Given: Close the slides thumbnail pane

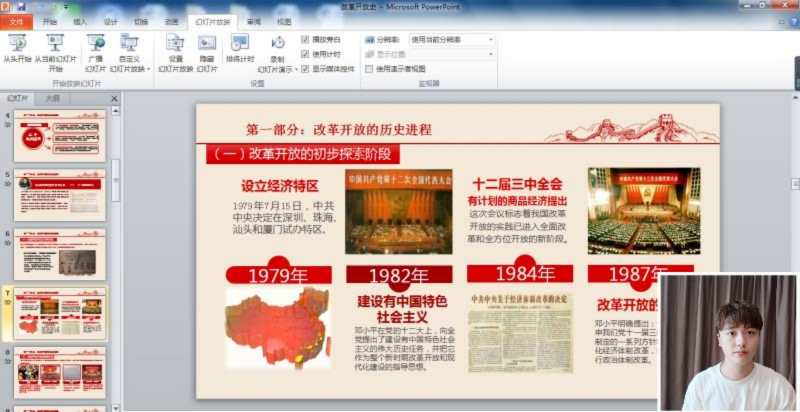Looking at the screenshot, I should [114, 98].
